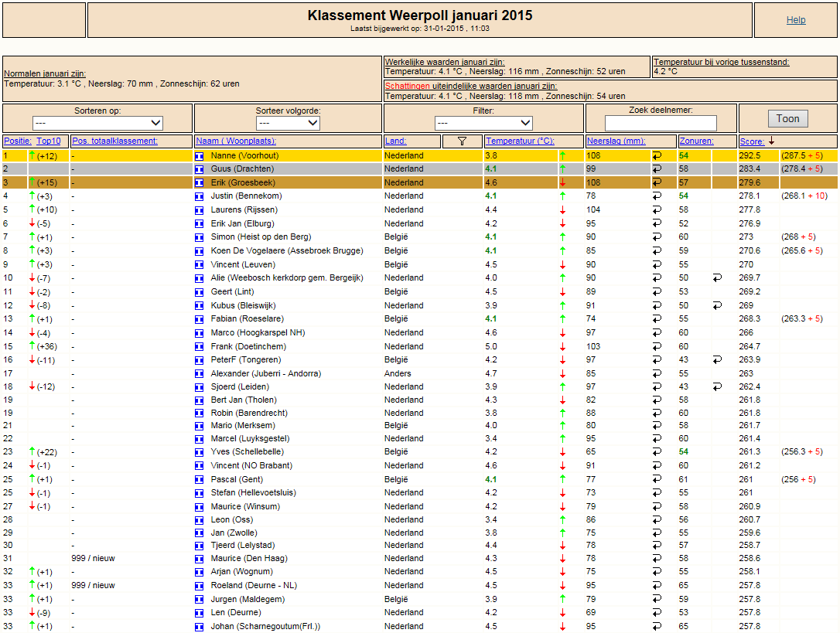
Task: Click the blue info icon beside Alexander (Juberri - Andorra)
Action: pyautogui.click(x=200, y=374)
